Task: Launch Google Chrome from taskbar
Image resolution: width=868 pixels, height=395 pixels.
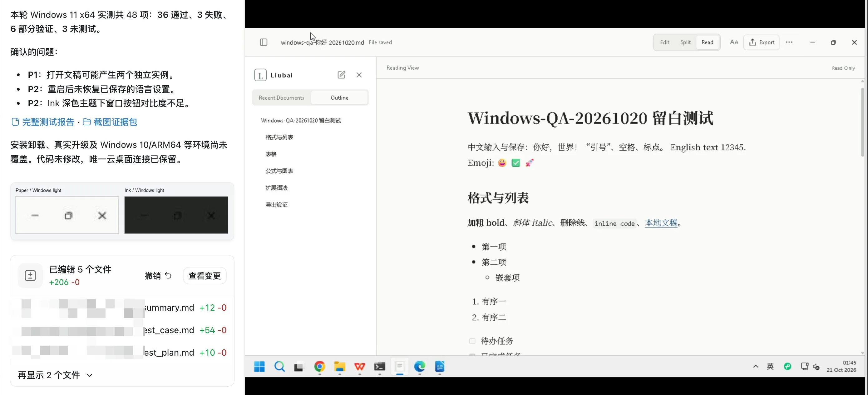Action: pyautogui.click(x=319, y=366)
